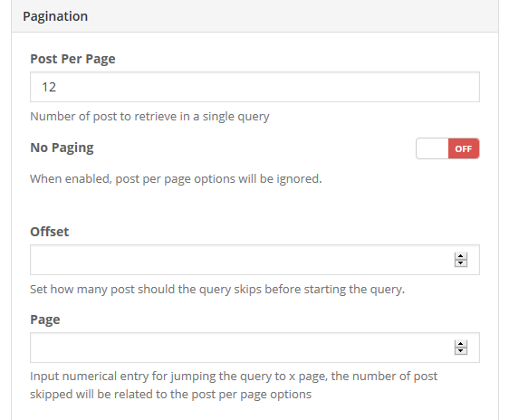This screenshot has width=509, height=420.
Task: Click the Offset decrement down arrow
Action: coord(461,263)
